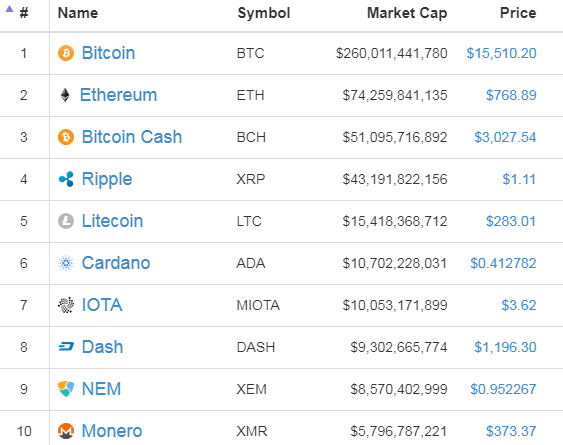Open the Bitcoin Cash name link

[x=132, y=137]
